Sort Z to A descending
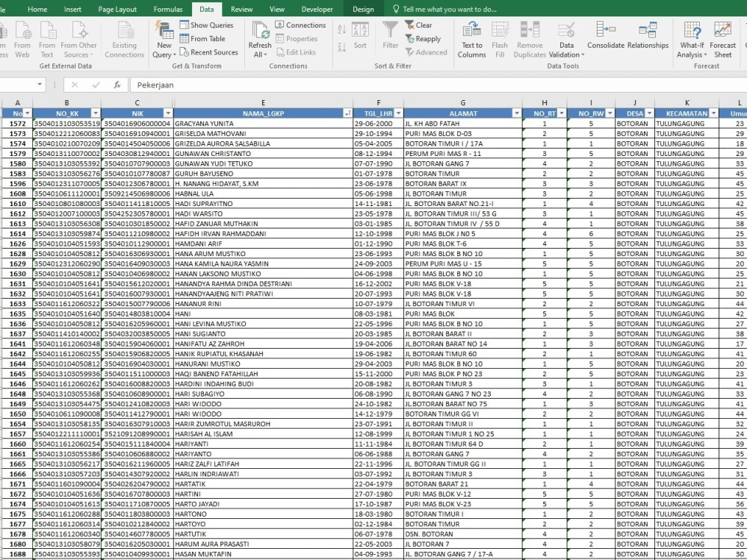 coord(341,47)
